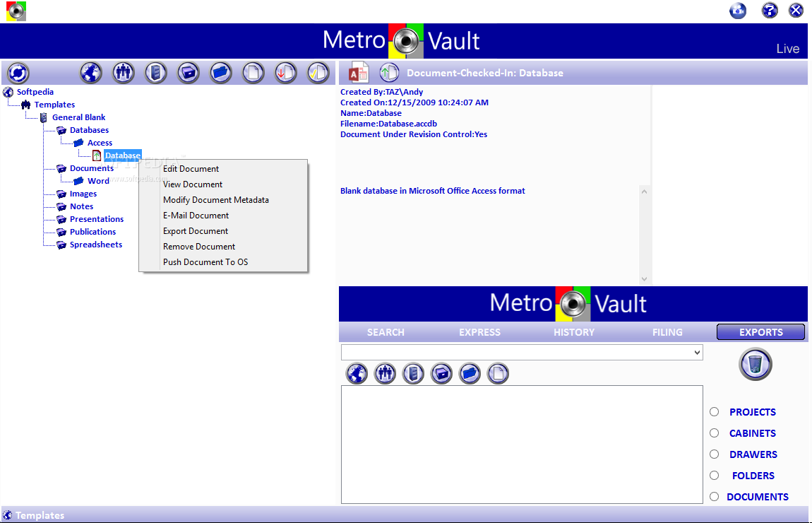Click description scrollbar up arrow
Viewport: 812px width, 523px height.
click(644, 192)
